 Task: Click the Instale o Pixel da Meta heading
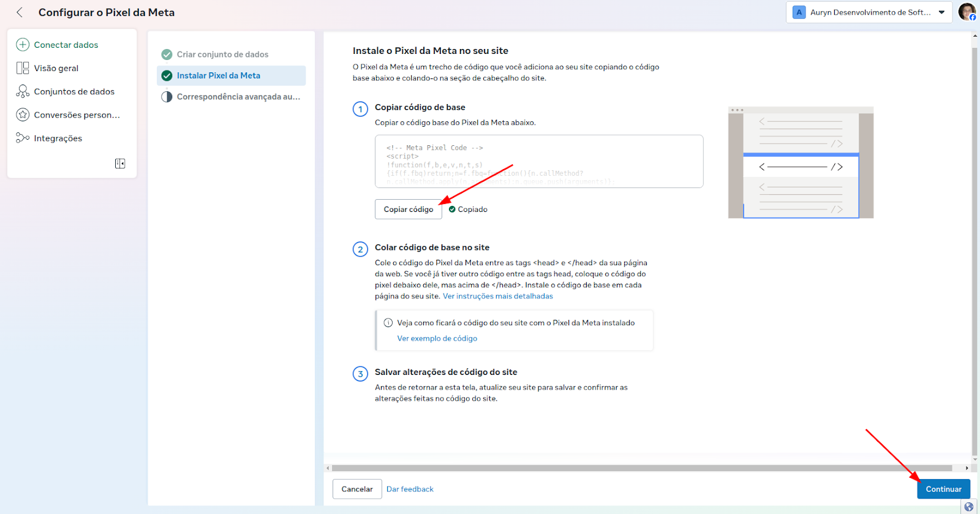coord(431,51)
